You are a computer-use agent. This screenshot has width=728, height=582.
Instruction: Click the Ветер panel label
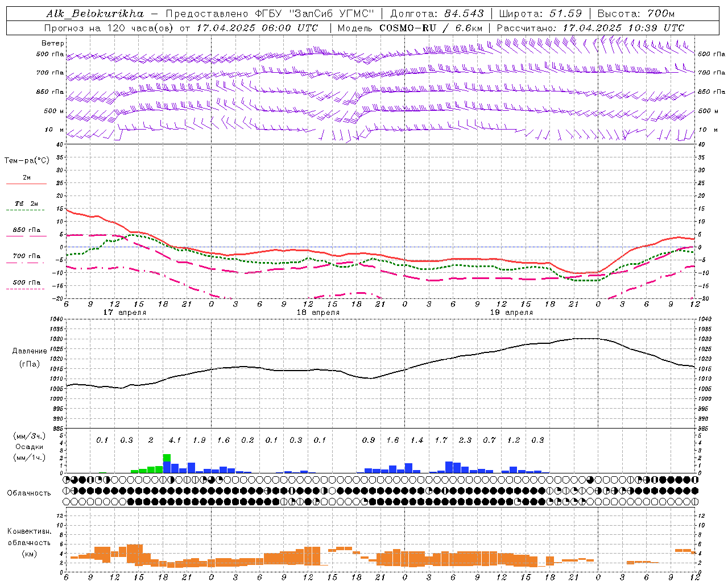click(53, 43)
